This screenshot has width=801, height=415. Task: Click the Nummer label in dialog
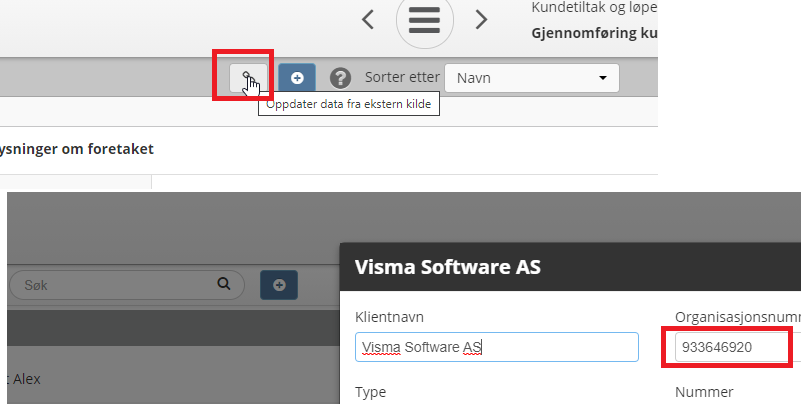[704, 392]
